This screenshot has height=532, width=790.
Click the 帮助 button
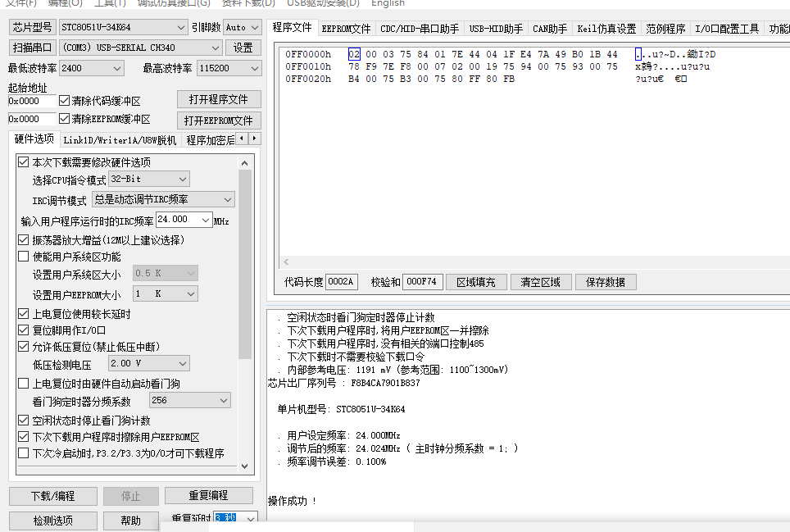pyautogui.click(x=131, y=521)
